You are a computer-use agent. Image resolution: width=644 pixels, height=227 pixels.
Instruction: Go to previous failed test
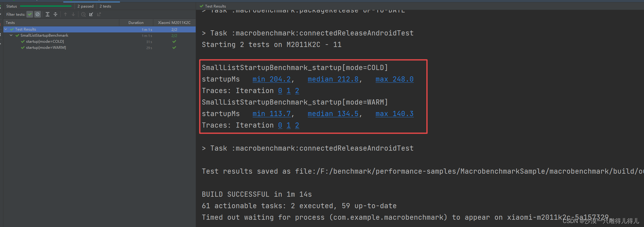65,14
